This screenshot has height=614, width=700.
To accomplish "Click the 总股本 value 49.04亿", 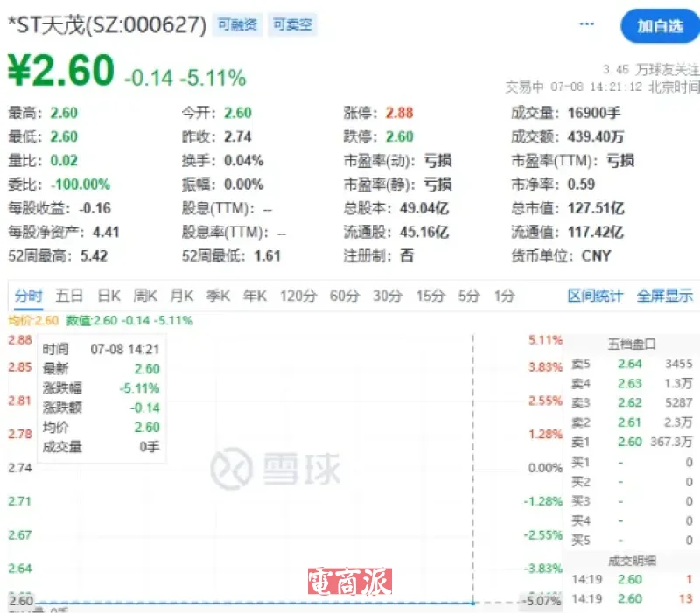I will [424, 208].
